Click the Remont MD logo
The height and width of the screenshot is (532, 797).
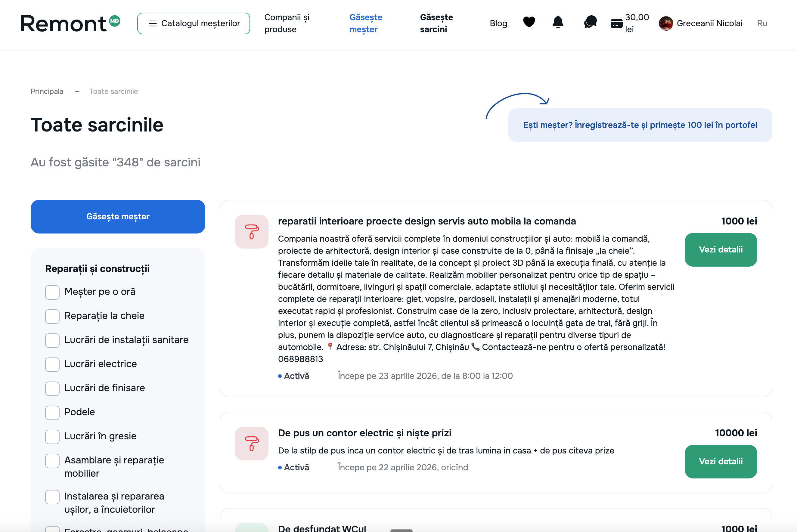coord(70,23)
